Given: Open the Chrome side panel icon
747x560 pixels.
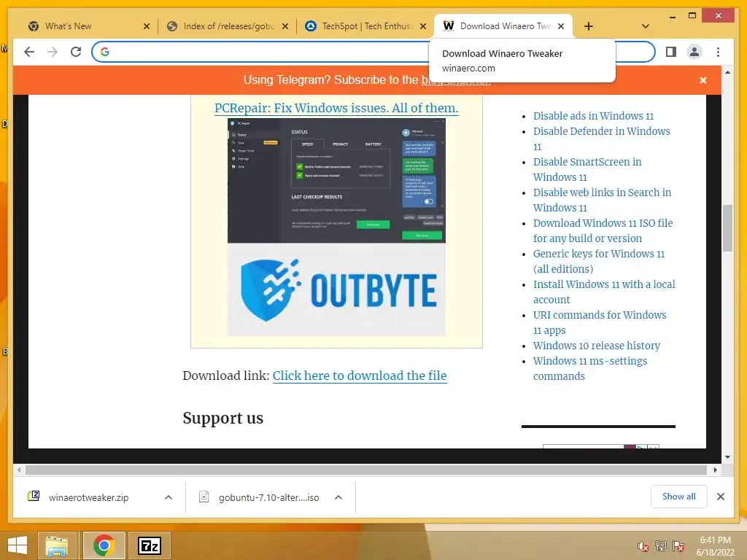Looking at the screenshot, I should 671,52.
